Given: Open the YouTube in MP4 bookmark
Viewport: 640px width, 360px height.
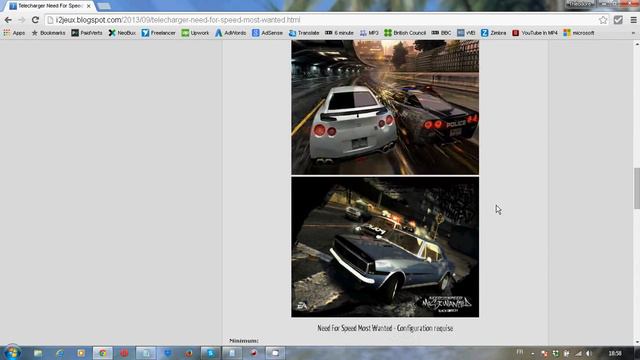Looking at the screenshot, I should 535,33.
